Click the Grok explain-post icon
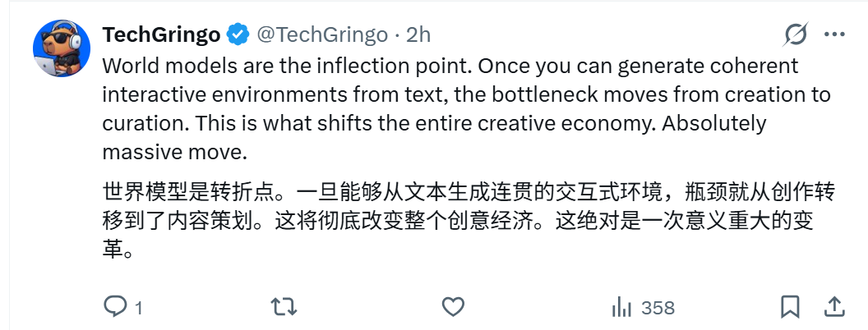This screenshot has height=330, width=868. [x=796, y=34]
